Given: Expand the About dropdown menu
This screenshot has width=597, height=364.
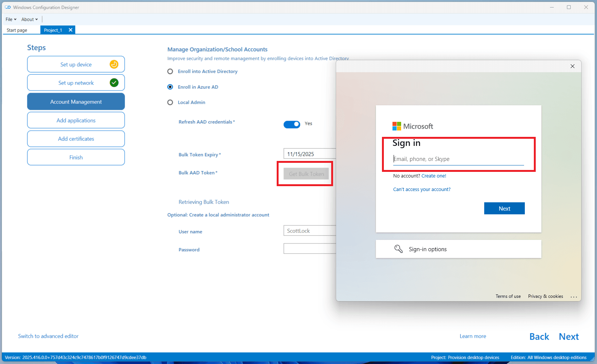Looking at the screenshot, I should coord(29,19).
